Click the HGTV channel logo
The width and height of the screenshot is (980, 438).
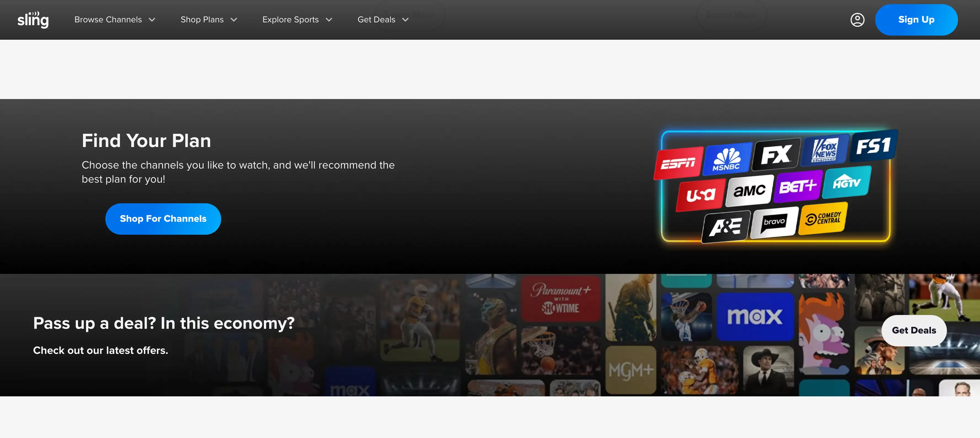(x=847, y=182)
